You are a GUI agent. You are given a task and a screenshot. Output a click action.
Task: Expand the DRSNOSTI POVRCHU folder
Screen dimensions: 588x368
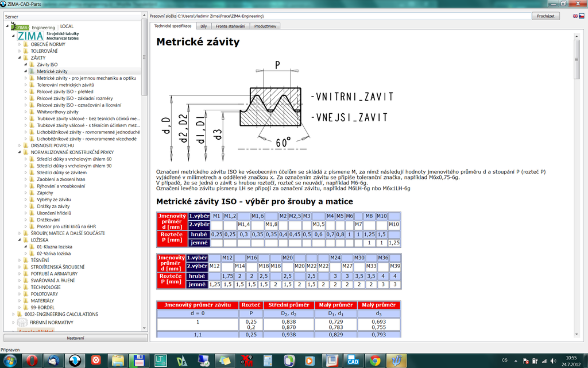tap(20, 145)
